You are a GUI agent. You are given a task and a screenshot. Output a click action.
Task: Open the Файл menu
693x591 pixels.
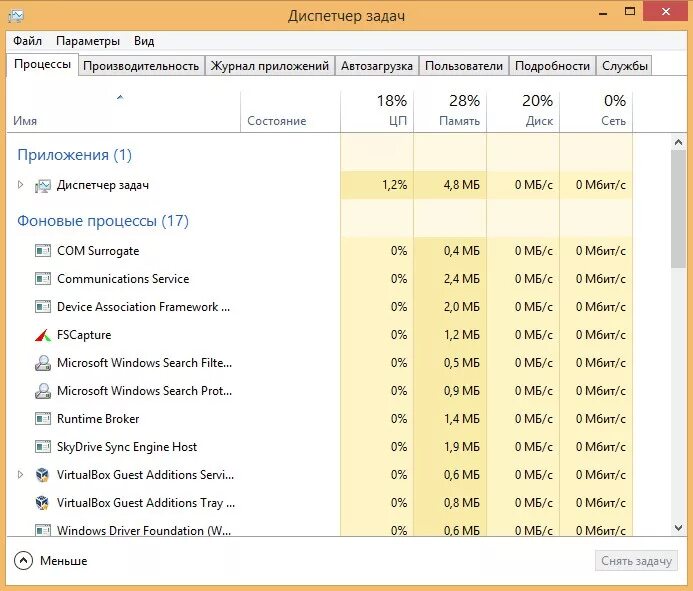click(27, 41)
